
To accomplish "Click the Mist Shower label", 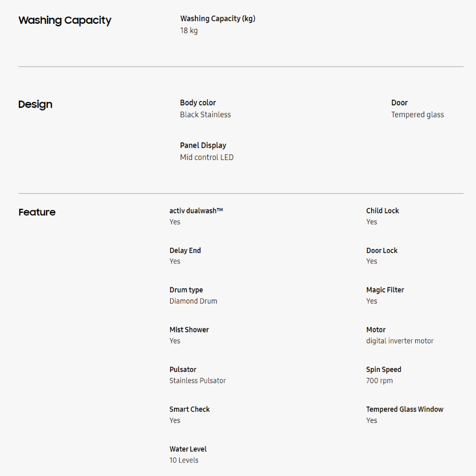I will (189, 330).
